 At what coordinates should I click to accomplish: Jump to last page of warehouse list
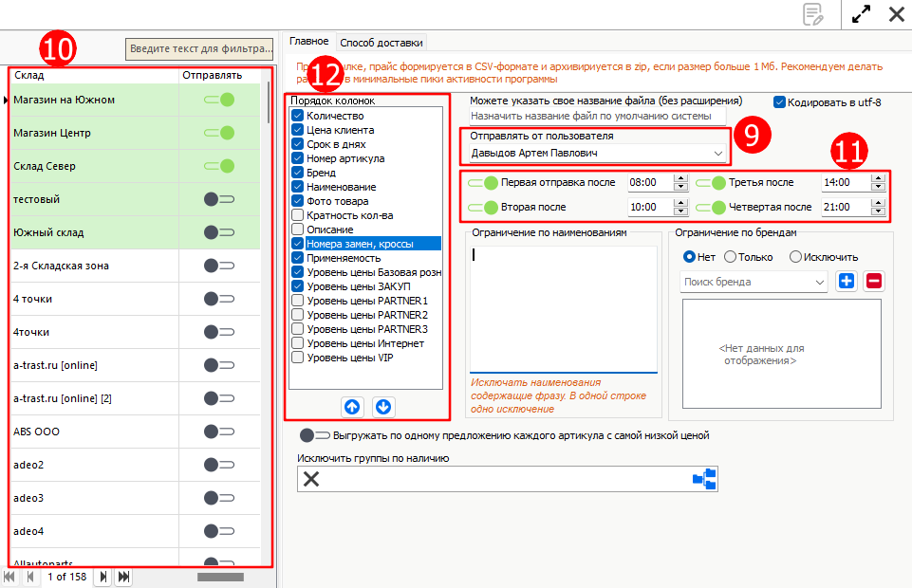click(x=123, y=577)
